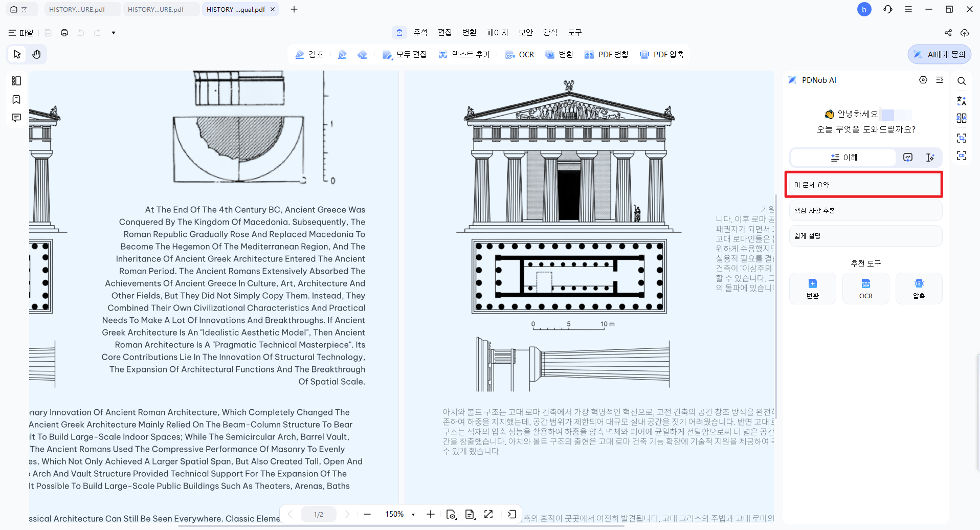Switch to the 주석 tab
The height and width of the screenshot is (530, 980).
pyautogui.click(x=420, y=32)
